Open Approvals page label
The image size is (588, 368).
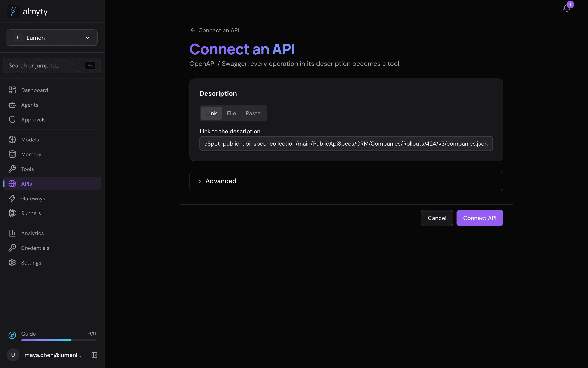click(33, 120)
